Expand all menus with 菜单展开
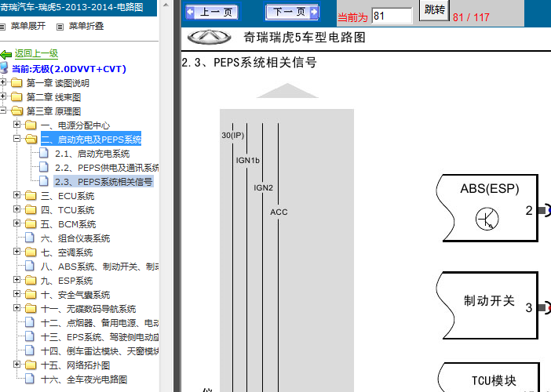Screen dimensions: 551x392 [x=28, y=27]
